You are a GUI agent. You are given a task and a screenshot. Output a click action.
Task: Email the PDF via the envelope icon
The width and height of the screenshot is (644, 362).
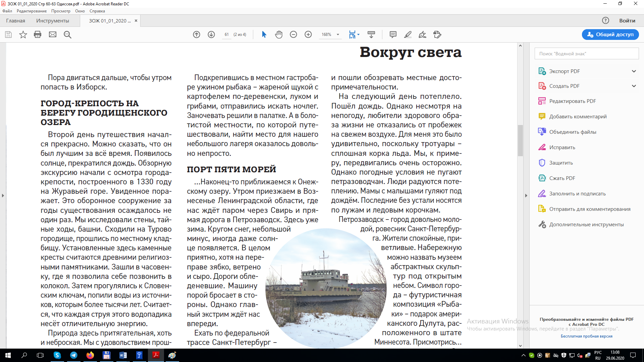pyautogui.click(x=53, y=34)
